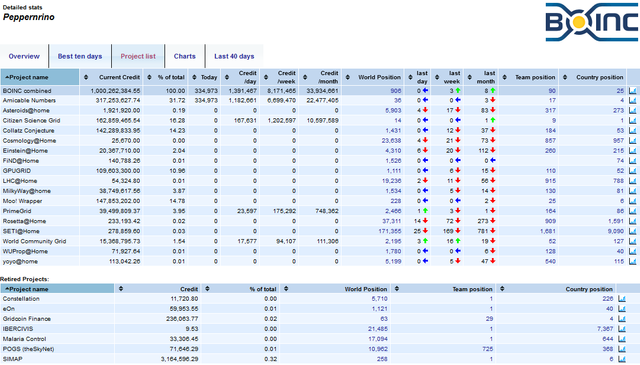This screenshot has height=365, width=640.
Task: Open chart icon for BOINC combined row
Action: coord(633,91)
